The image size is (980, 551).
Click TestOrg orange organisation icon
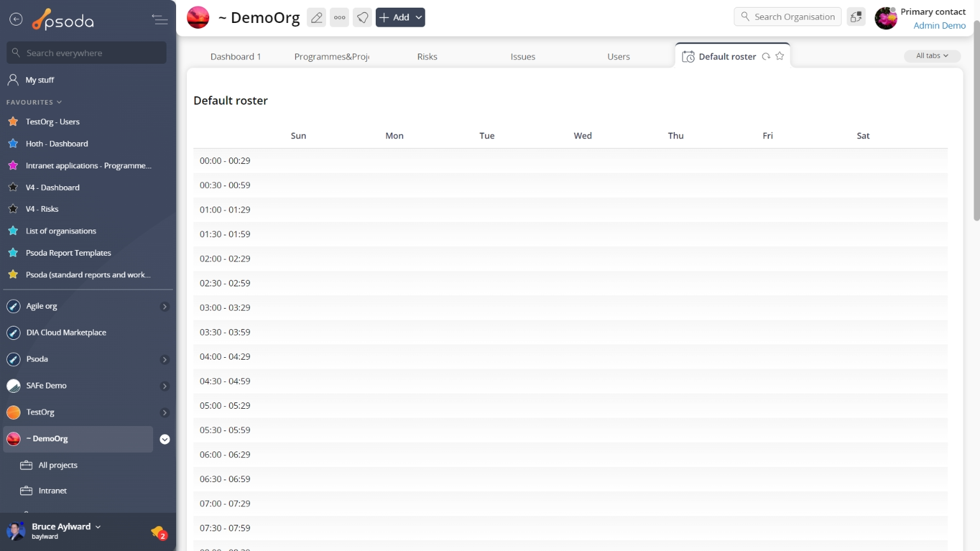tap(13, 413)
